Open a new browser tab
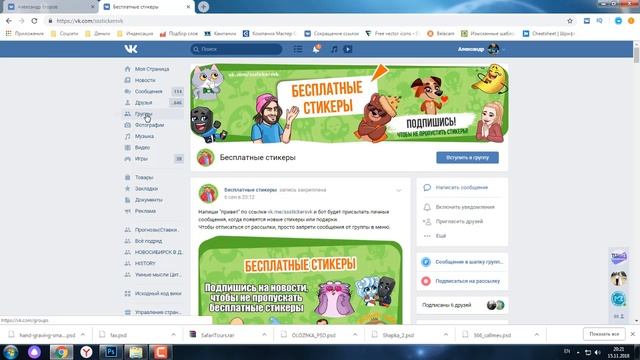This screenshot has width=640, height=360. tap(203, 7)
